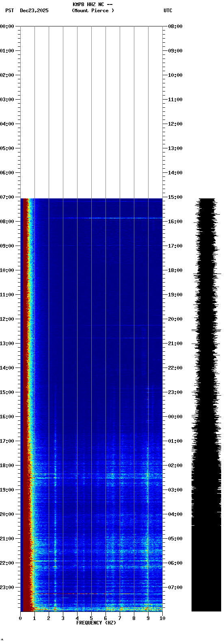224x644 pixels.
Task: Click the faint horizontal event line before 08:00 PST
Action: coord(106,218)
